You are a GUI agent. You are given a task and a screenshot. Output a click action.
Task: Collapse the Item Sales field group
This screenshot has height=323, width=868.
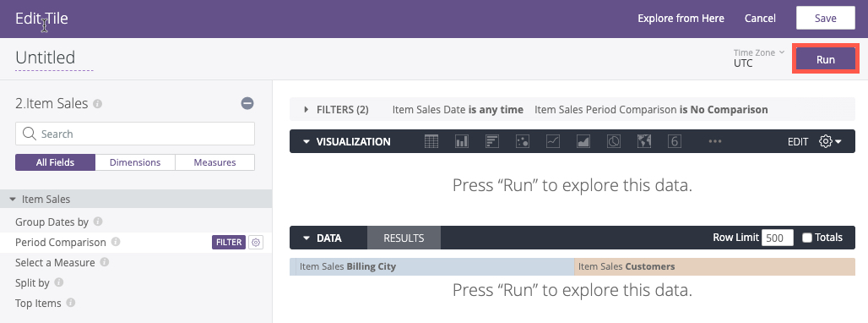tap(13, 199)
